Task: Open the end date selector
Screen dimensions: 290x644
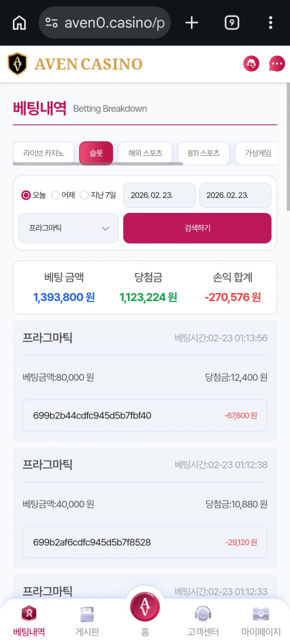Action: click(x=235, y=195)
